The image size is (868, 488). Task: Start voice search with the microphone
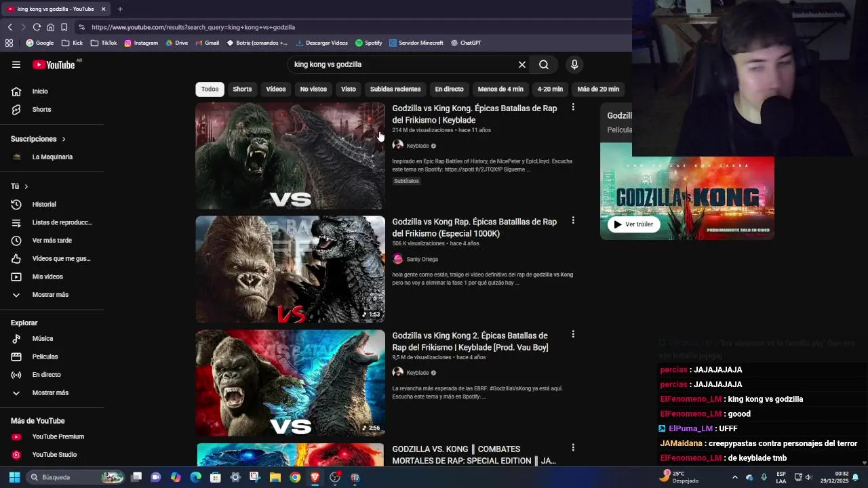point(574,64)
